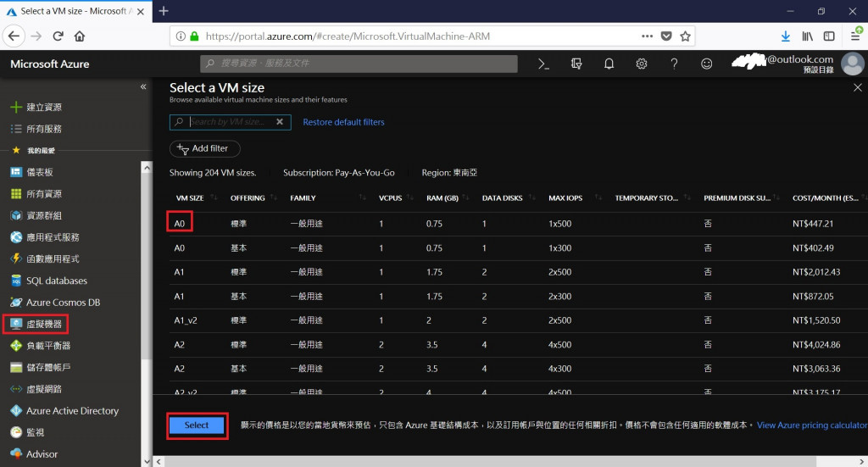868x467 pixels.
Task: Open 儲存體帳戶 storage accounts
Action: click(x=41, y=367)
